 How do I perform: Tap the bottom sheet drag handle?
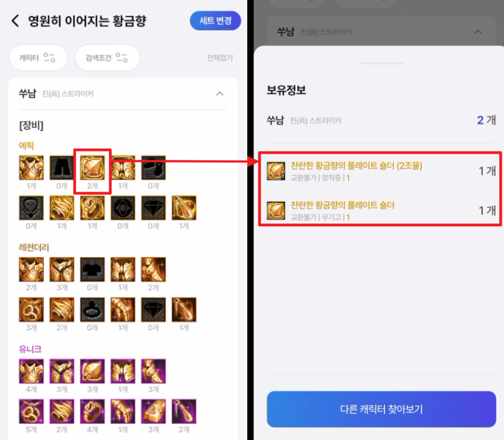point(382,63)
